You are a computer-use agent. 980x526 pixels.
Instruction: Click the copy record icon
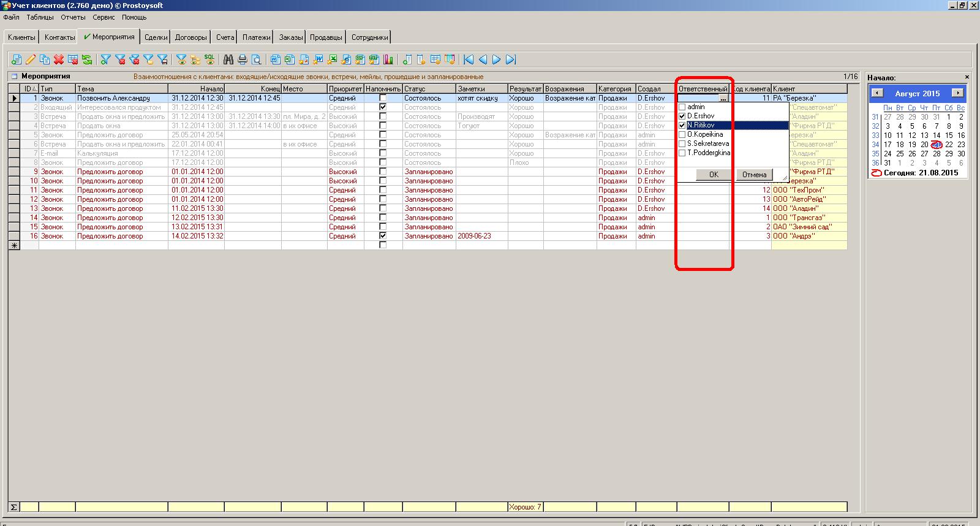(45, 59)
